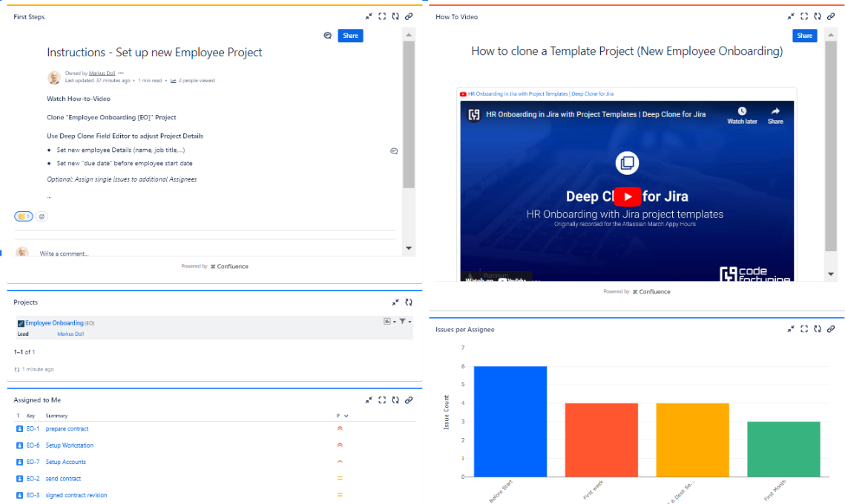Viewport: 845px width, 504px height.
Task: Toggle the emoji reaction on the Instructions page
Action: (23, 216)
